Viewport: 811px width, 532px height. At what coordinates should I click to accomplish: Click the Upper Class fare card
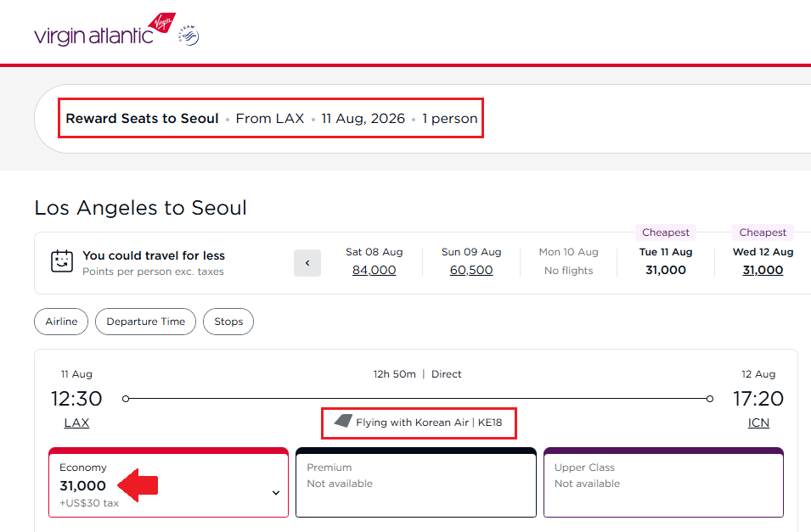pos(663,484)
